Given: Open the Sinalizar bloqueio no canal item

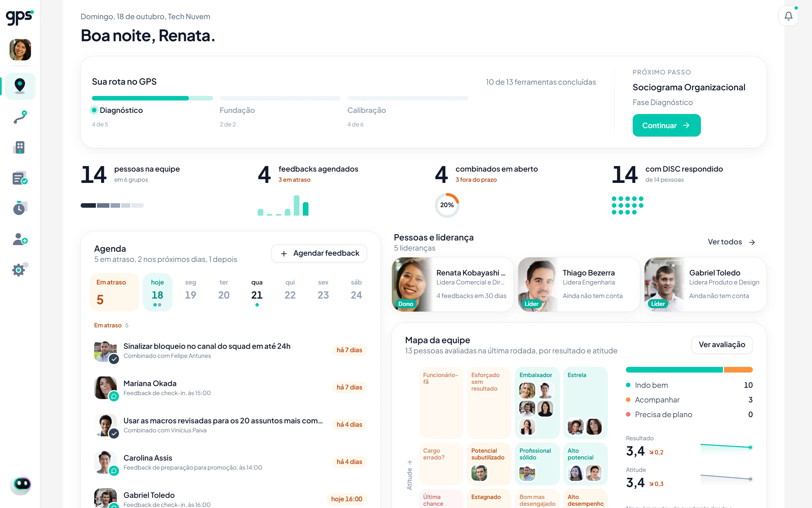Looking at the screenshot, I should click(x=230, y=351).
